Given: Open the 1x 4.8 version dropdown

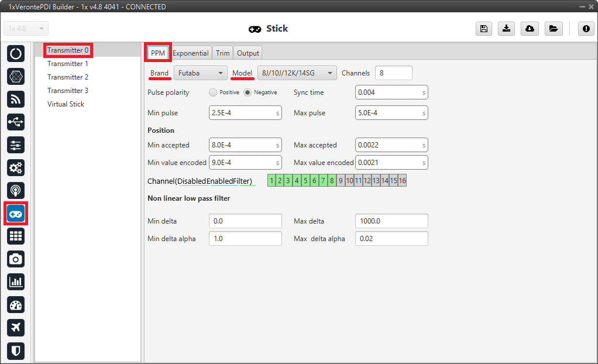Looking at the screenshot, I should pyautogui.click(x=26, y=29).
